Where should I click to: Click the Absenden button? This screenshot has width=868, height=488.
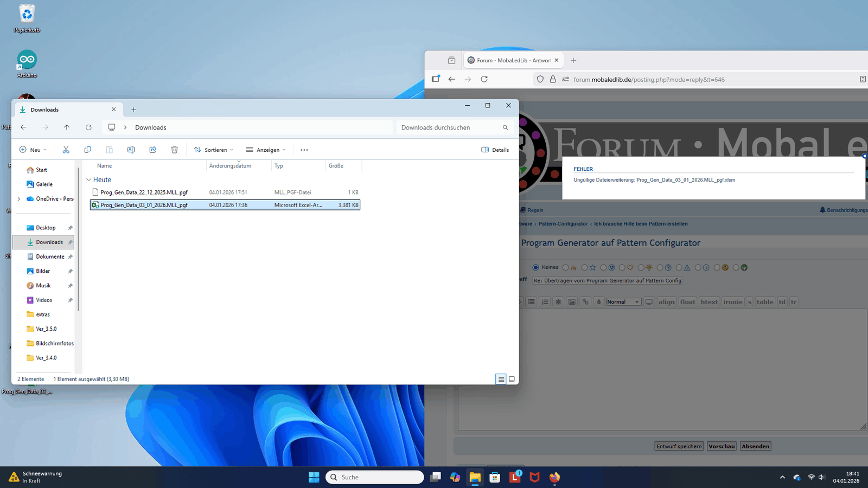point(755,446)
